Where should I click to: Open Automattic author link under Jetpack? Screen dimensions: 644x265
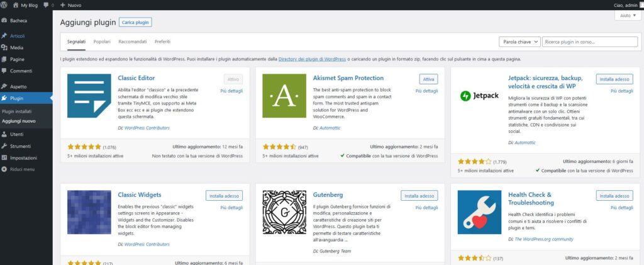[x=525, y=142]
